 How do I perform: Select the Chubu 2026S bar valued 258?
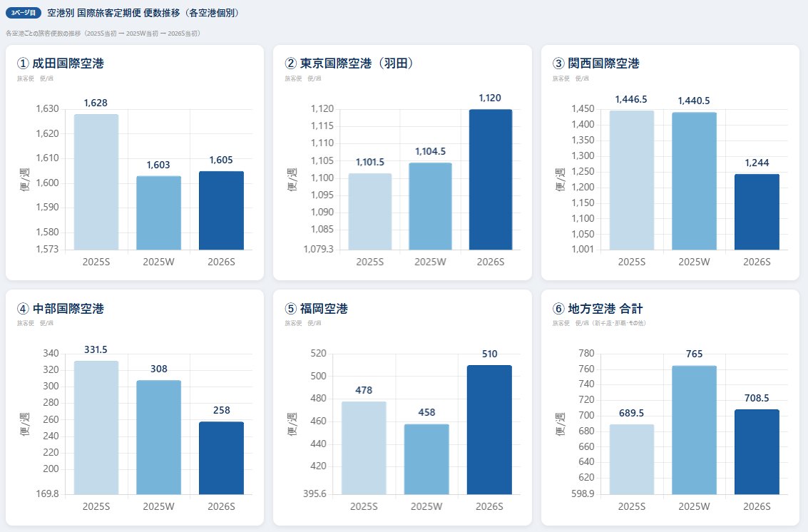click(x=222, y=459)
